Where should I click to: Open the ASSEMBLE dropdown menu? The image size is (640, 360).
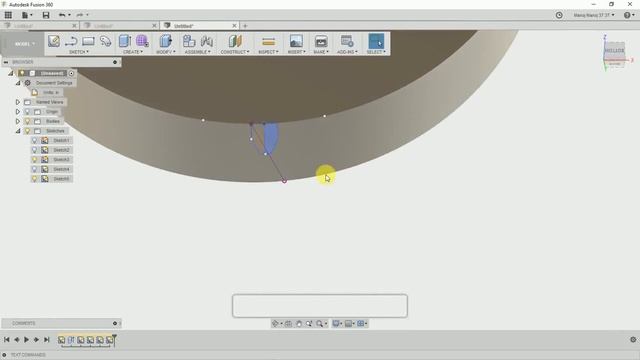pyautogui.click(x=198, y=52)
